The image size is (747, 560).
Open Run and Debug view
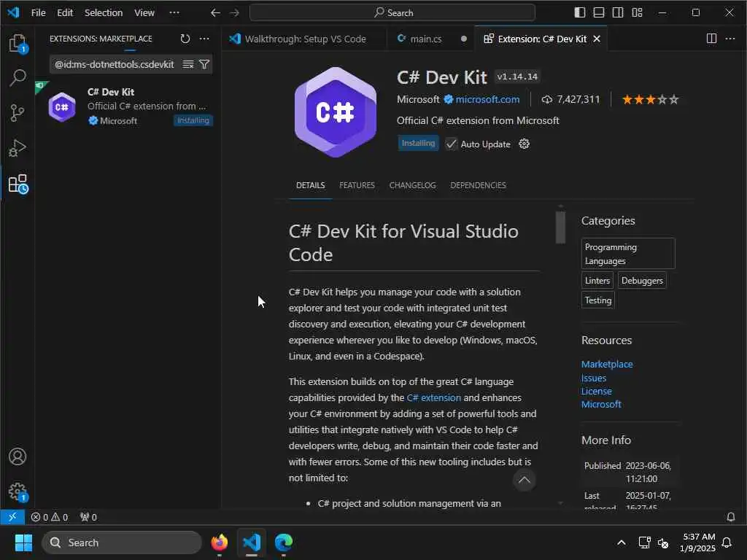click(18, 148)
